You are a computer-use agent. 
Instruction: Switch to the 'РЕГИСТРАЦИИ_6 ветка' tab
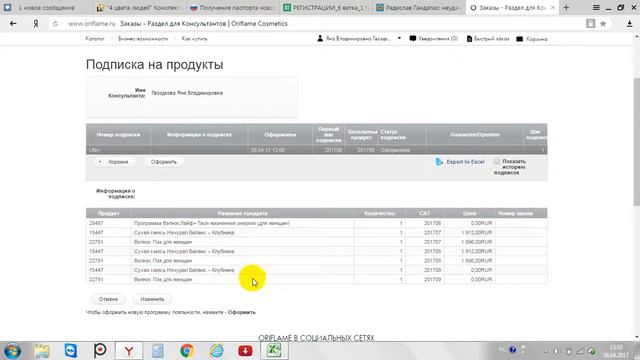point(326,7)
